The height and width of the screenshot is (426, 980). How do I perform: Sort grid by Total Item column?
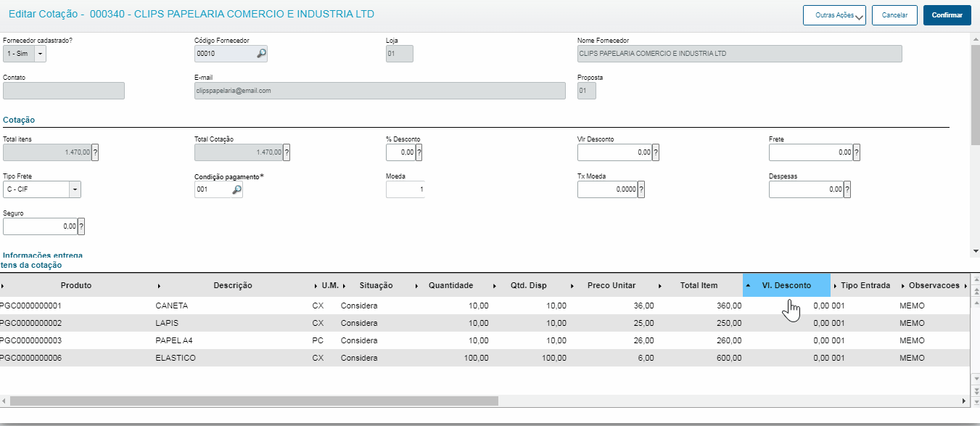pos(699,285)
